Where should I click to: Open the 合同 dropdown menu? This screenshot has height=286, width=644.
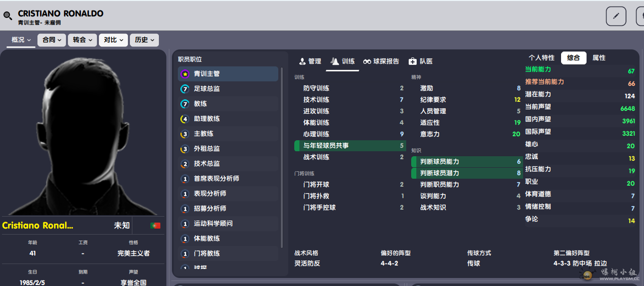(x=51, y=40)
